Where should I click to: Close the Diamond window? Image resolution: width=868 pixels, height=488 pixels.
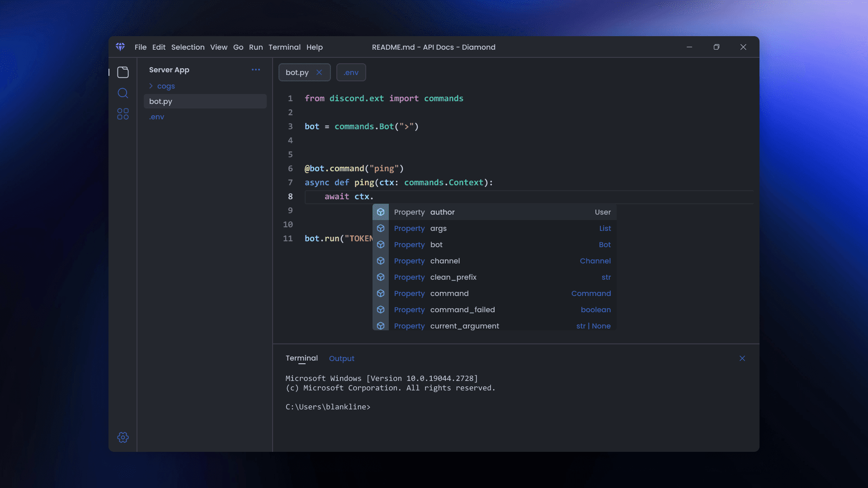pyautogui.click(x=743, y=47)
